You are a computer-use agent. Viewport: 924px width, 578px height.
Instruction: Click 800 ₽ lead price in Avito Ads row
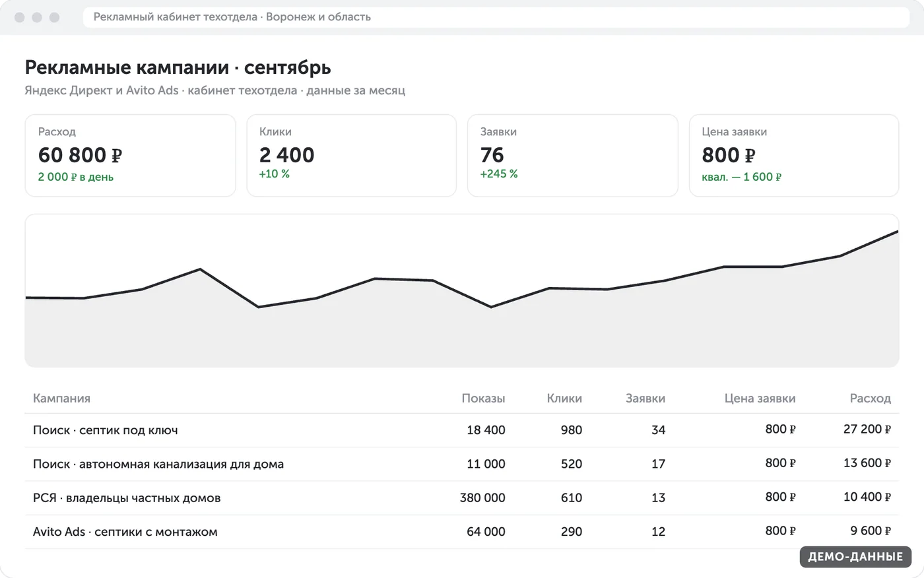[781, 531]
